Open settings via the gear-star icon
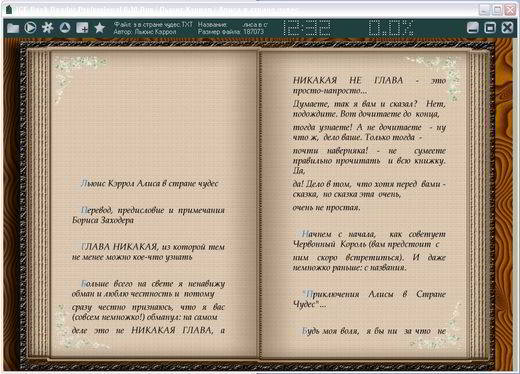Image resolution: width=520 pixels, height=374 pixels. tap(48, 27)
